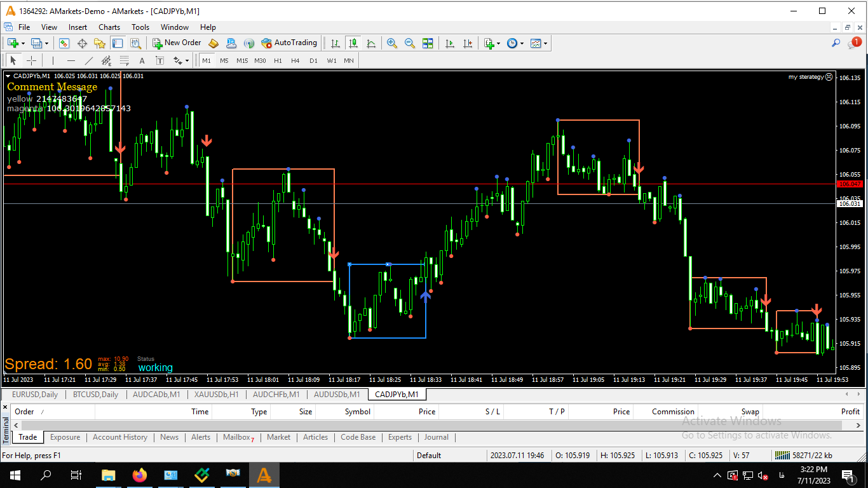Choose the Trendline drawing tool
Image resolution: width=868 pixels, height=488 pixels.
pos(88,60)
